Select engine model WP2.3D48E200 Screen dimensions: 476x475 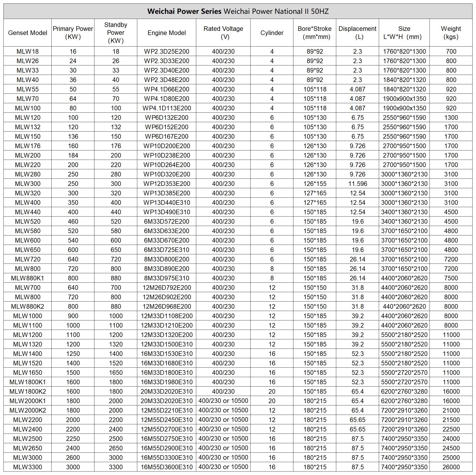167,80
